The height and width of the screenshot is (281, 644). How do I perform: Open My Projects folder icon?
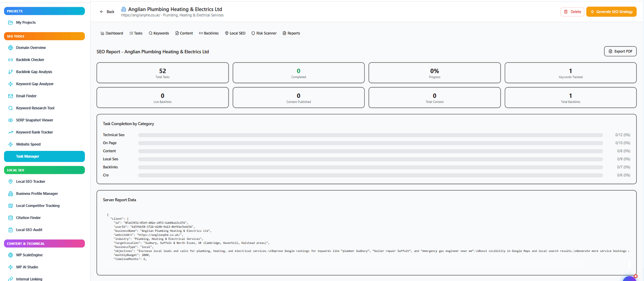coord(10,23)
